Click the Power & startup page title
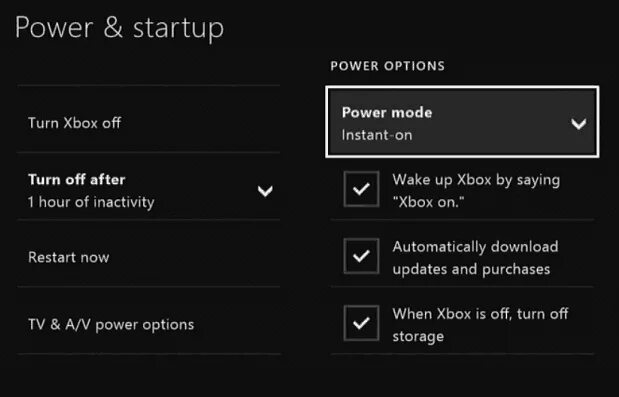 [119, 28]
